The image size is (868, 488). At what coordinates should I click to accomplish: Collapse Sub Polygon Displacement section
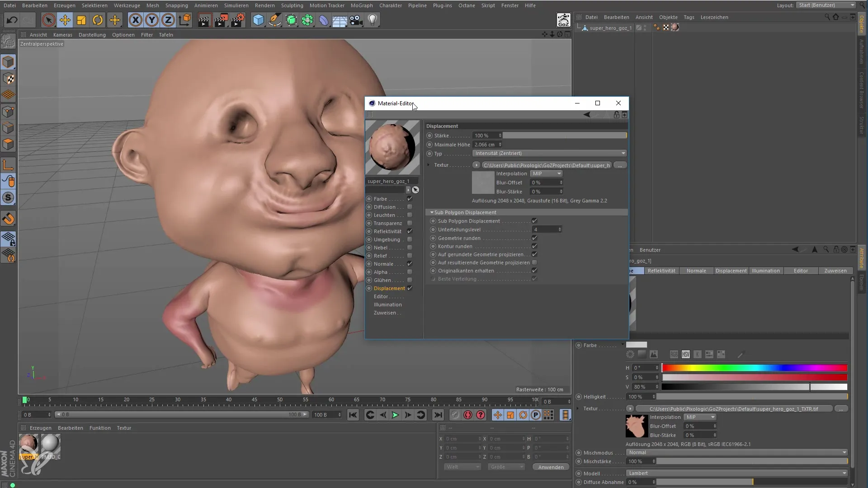(x=432, y=212)
